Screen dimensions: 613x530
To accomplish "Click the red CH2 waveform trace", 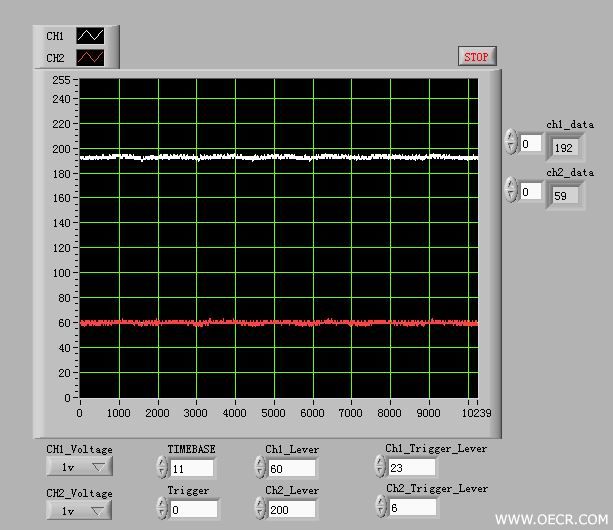I will [278, 323].
